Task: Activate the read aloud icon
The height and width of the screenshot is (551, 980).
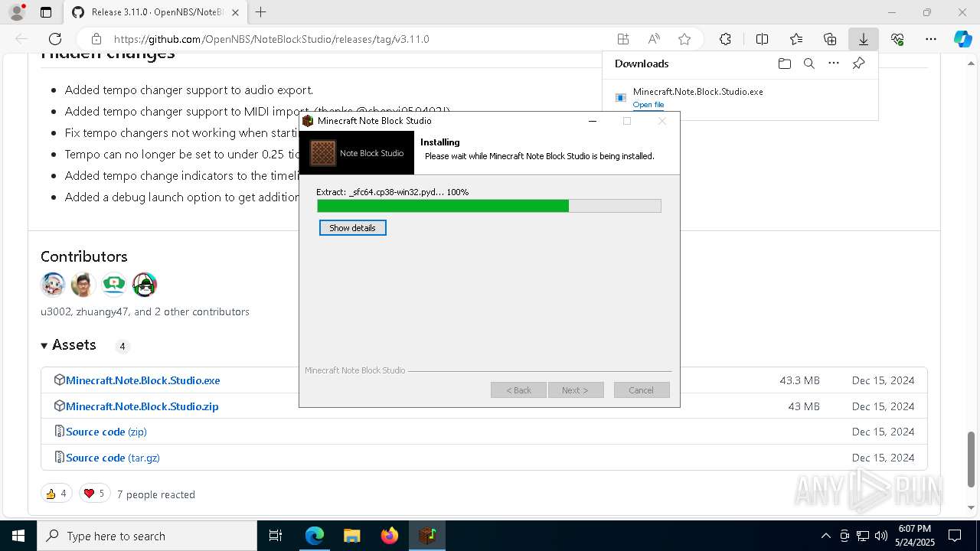Action: click(x=654, y=39)
